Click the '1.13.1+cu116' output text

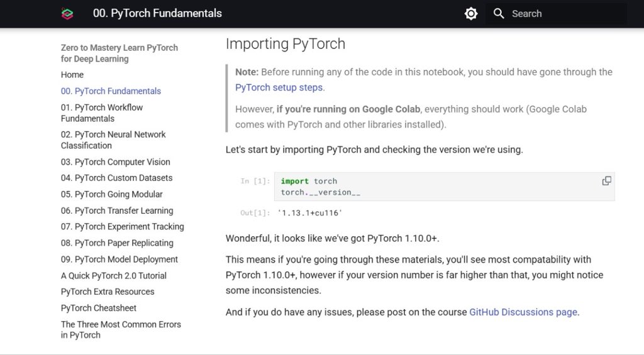pos(309,213)
